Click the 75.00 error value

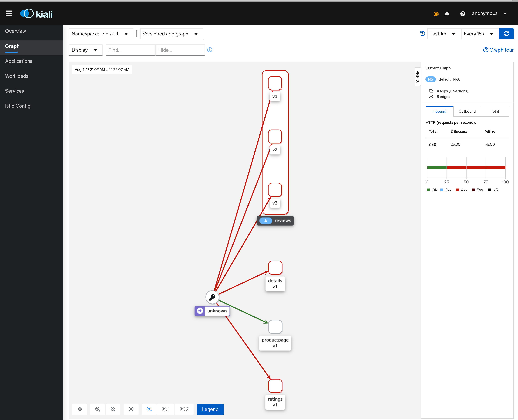point(490,144)
